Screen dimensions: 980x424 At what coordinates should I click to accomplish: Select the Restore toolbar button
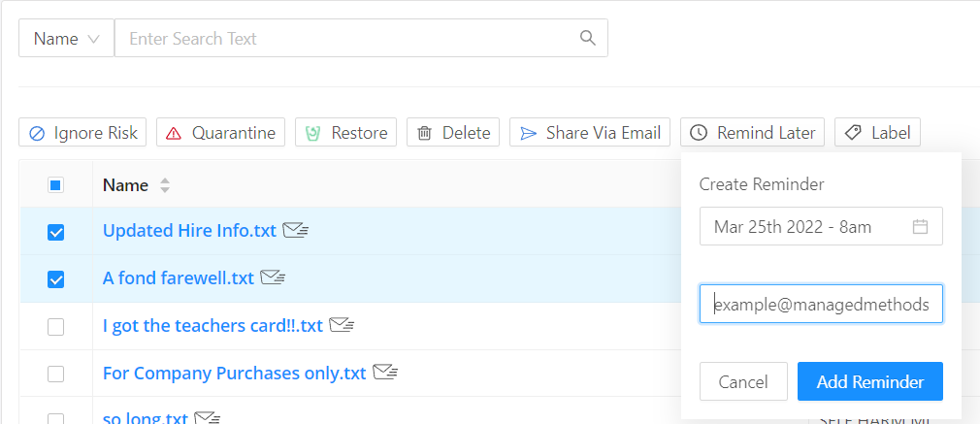click(x=345, y=133)
